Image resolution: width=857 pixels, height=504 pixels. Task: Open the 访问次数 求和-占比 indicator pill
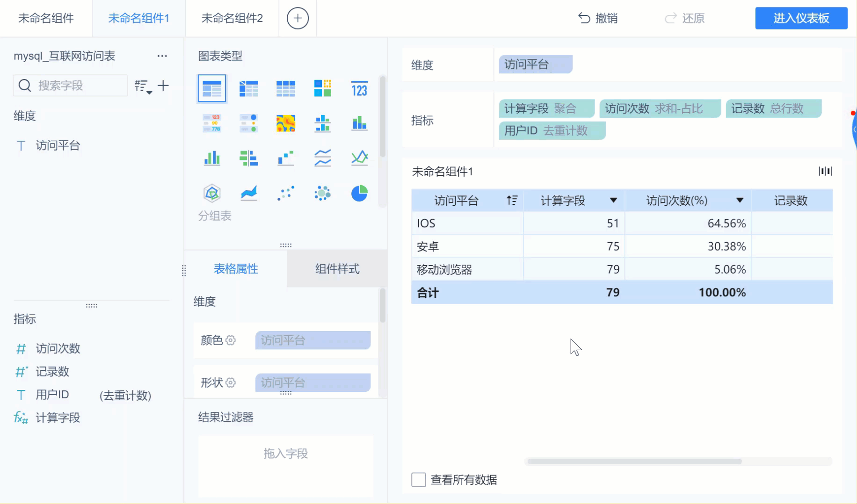pos(660,108)
